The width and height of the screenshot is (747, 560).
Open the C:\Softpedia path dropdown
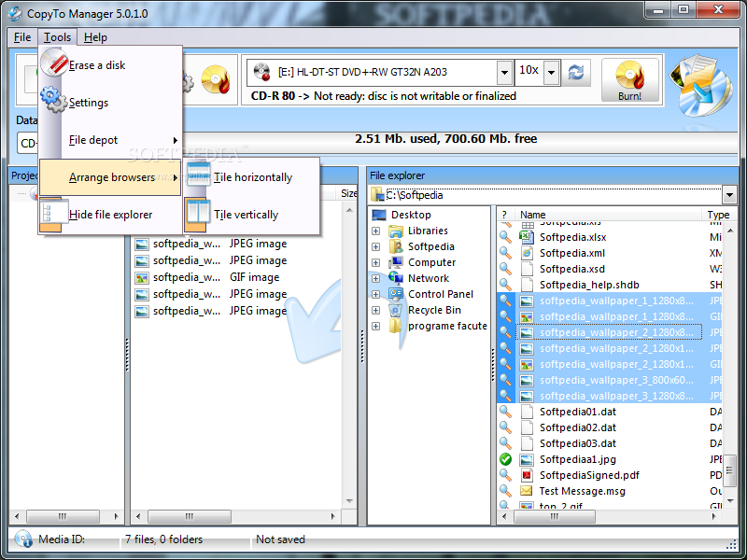(729, 195)
